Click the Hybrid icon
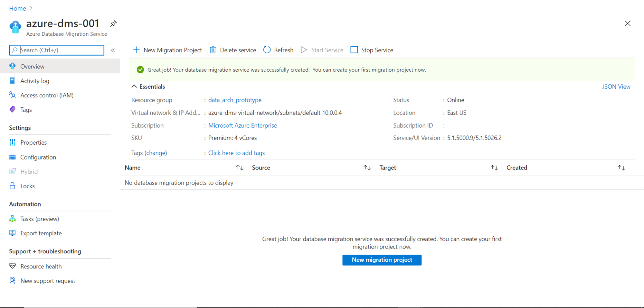Viewport: 644px width, 308px height. 13,171
